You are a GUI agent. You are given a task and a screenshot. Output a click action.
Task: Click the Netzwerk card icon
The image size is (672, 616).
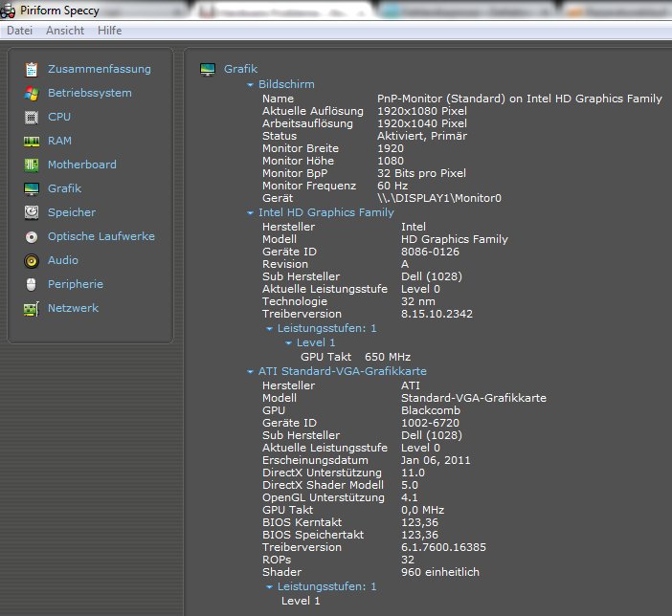(32, 309)
